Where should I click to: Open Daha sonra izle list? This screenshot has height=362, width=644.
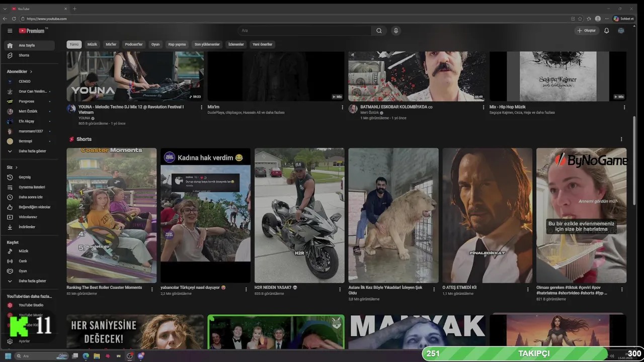click(x=30, y=197)
